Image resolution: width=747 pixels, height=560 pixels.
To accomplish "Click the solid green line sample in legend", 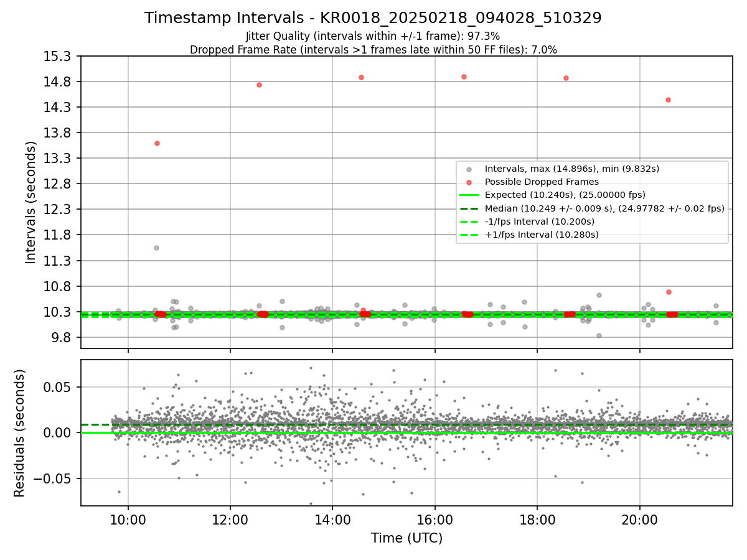I will [x=469, y=195].
